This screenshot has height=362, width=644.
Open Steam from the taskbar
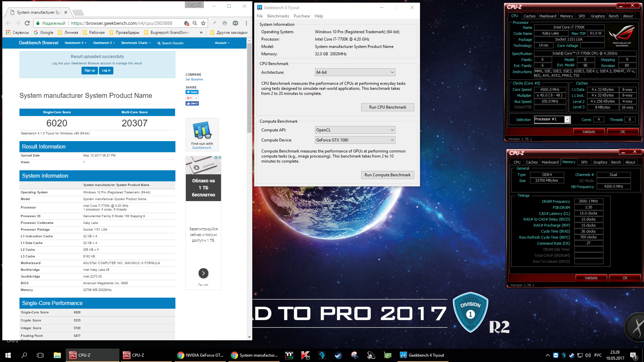click(x=338, y=355)
